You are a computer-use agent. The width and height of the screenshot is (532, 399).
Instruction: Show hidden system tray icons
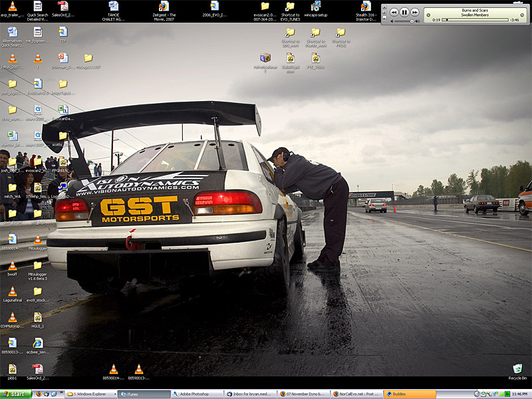(x=476, y=394)
